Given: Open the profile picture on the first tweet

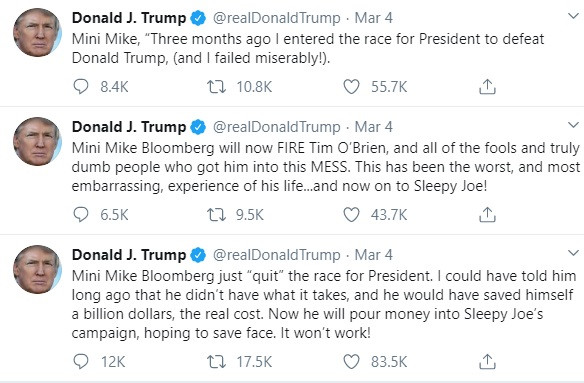Looking at the screenshot, I should [x=37, y=32].
